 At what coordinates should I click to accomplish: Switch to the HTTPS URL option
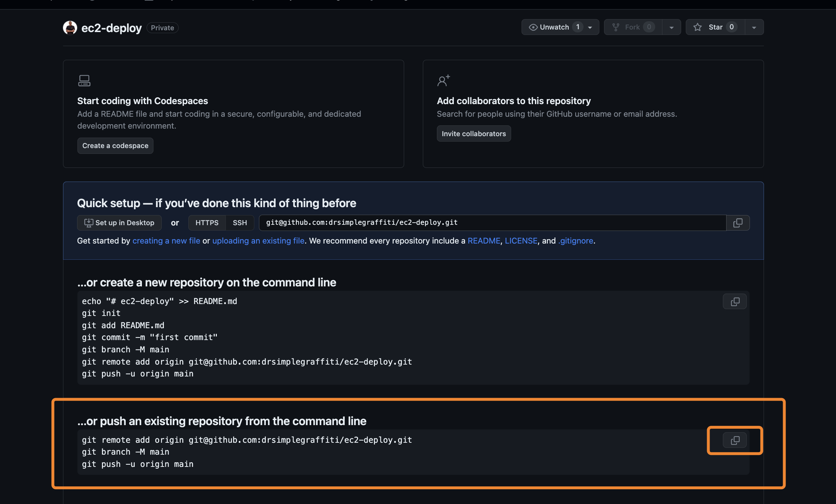(x=207, y=223)
